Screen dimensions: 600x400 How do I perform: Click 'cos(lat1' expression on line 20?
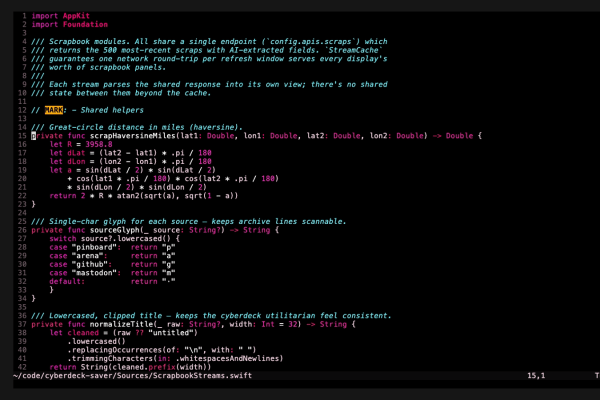coord(94,179)
